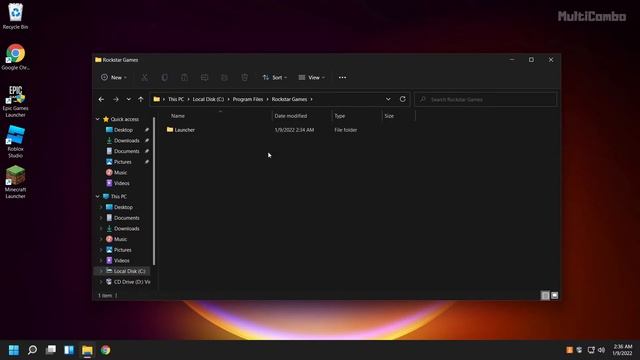Click the Copy toolbar icon
640x360 pixels.
[x=164, y=78]
